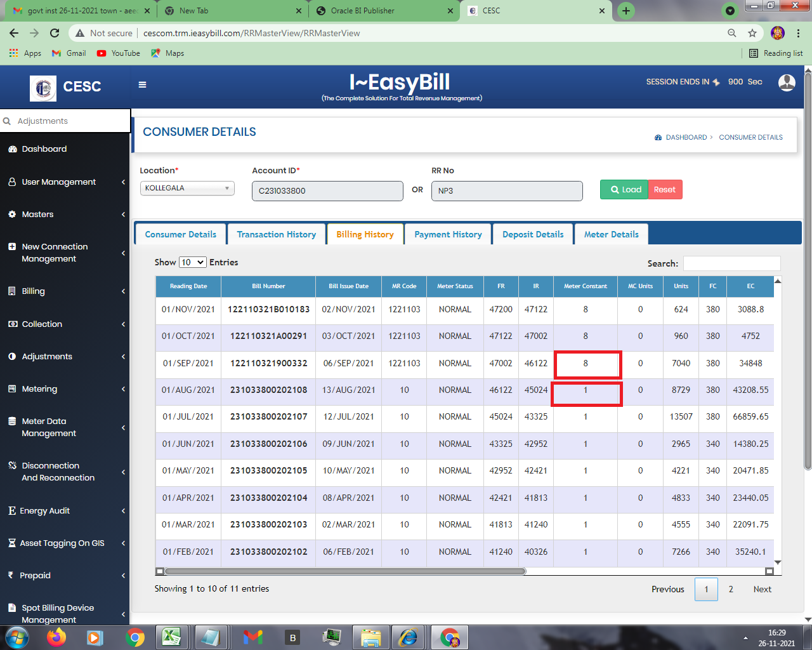Image resolution: width=812 pixels, height=650 pixels.
Task: Toggle the hamburger sidebar menu icon
Action: [x=142, y=84]
